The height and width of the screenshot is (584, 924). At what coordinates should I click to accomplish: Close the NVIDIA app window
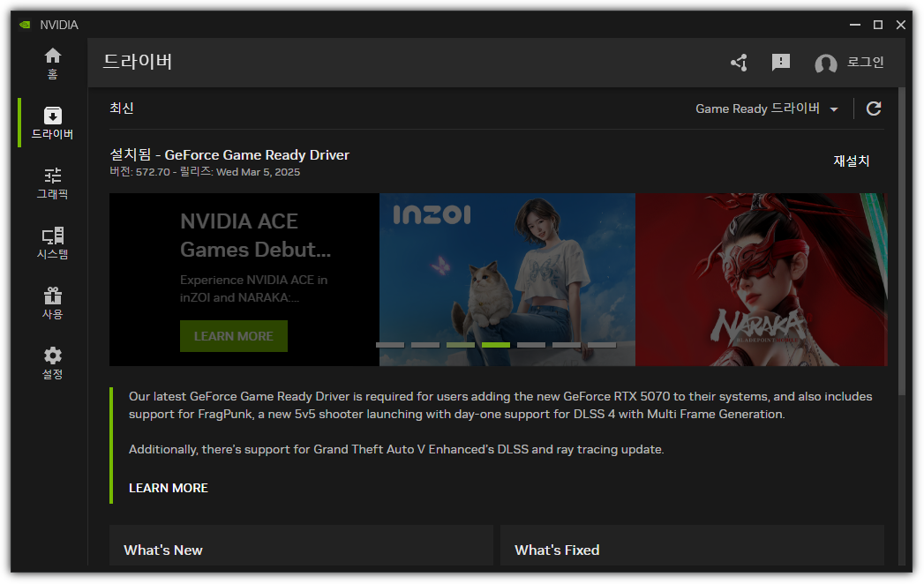(x=900, y=25)
